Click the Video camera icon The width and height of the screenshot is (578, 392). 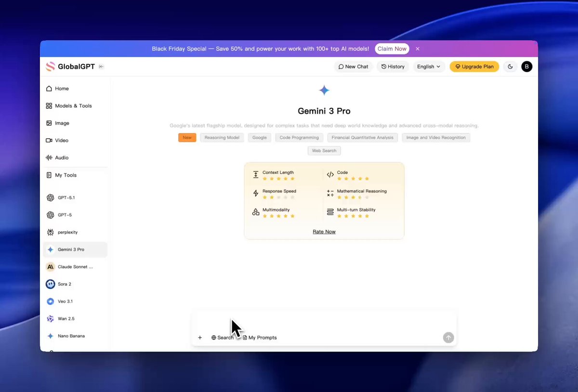pyautogui.click(x=49, y=141)
